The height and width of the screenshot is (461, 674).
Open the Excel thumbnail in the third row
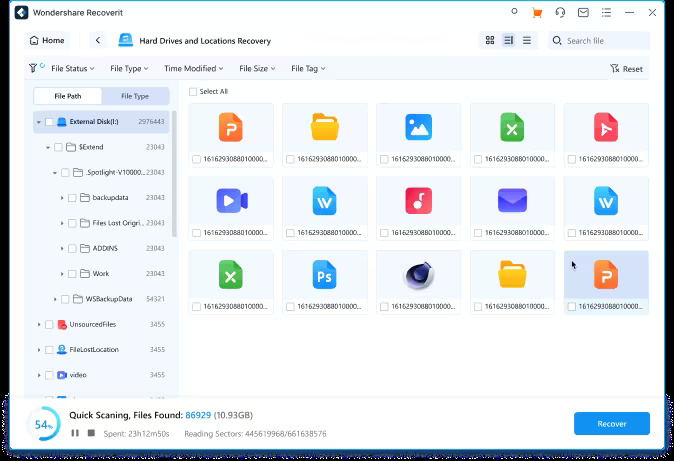231,275
